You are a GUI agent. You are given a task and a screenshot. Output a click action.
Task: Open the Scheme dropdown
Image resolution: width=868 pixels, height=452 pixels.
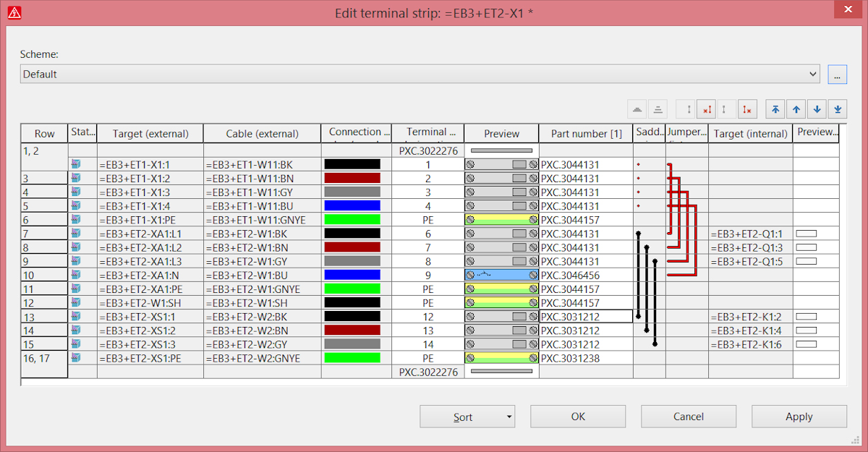tap(813, 74)
